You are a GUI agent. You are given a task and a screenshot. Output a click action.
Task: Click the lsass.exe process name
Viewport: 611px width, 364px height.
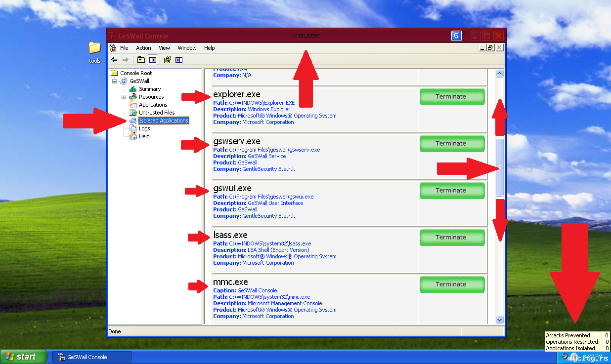coord(230,235)
